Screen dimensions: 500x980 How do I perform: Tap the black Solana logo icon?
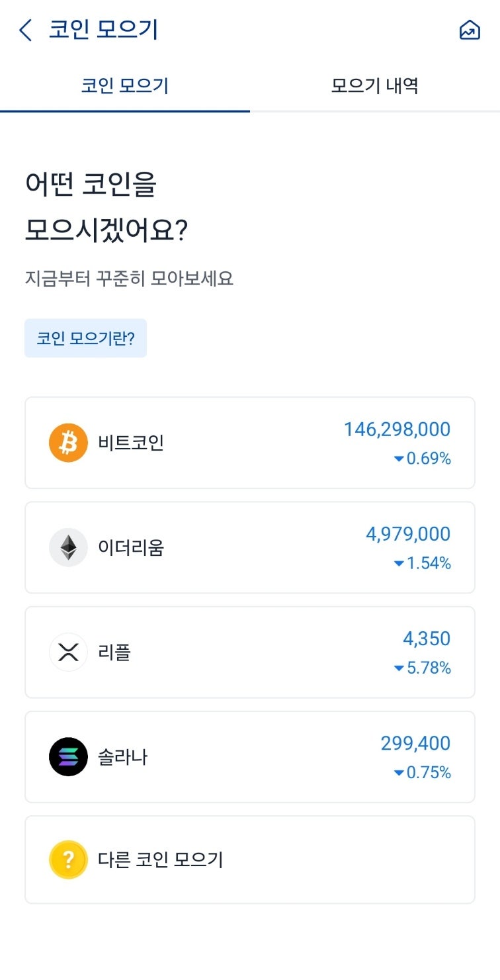[x=67, y=756]
